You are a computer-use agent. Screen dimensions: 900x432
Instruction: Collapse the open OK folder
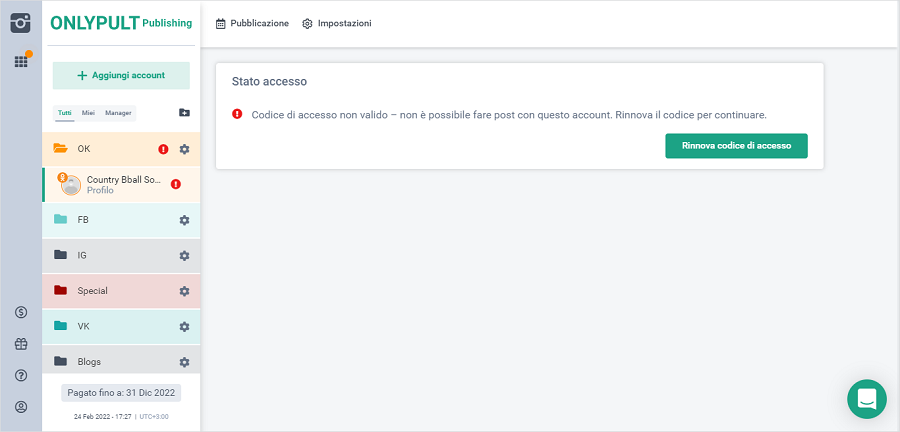(x=84, y=149)
